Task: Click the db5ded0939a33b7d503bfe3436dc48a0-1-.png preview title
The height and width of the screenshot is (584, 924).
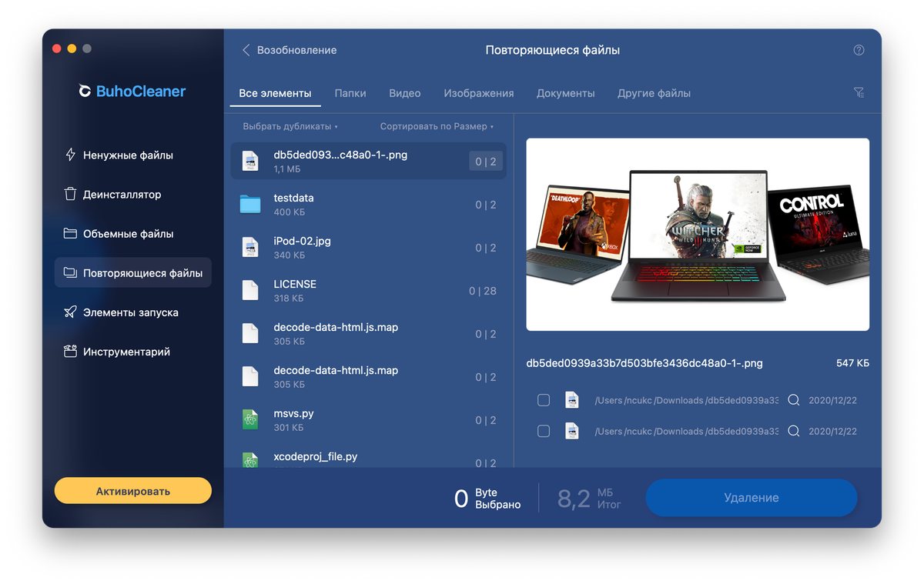Action: pyautogui.click(x=644, y=362)
